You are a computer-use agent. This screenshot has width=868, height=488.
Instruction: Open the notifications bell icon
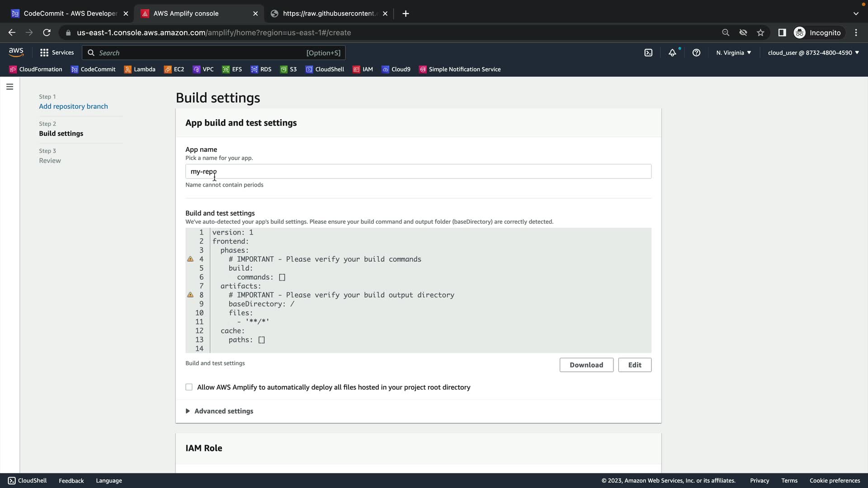672,53
